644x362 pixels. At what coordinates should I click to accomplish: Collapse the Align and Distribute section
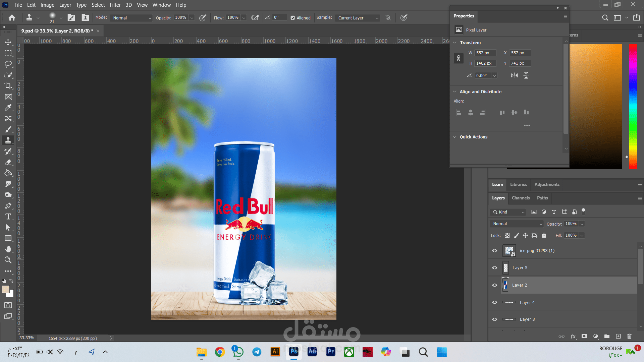[454, 92]
